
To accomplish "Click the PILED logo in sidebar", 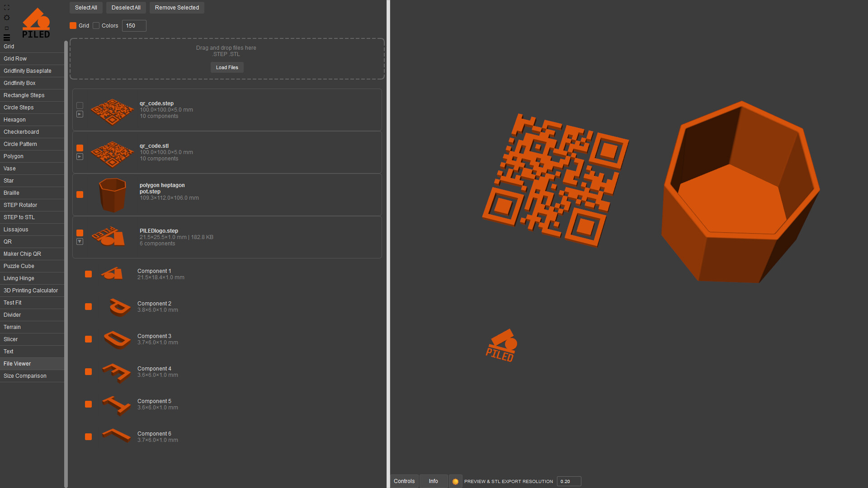I will click(36, 23).
